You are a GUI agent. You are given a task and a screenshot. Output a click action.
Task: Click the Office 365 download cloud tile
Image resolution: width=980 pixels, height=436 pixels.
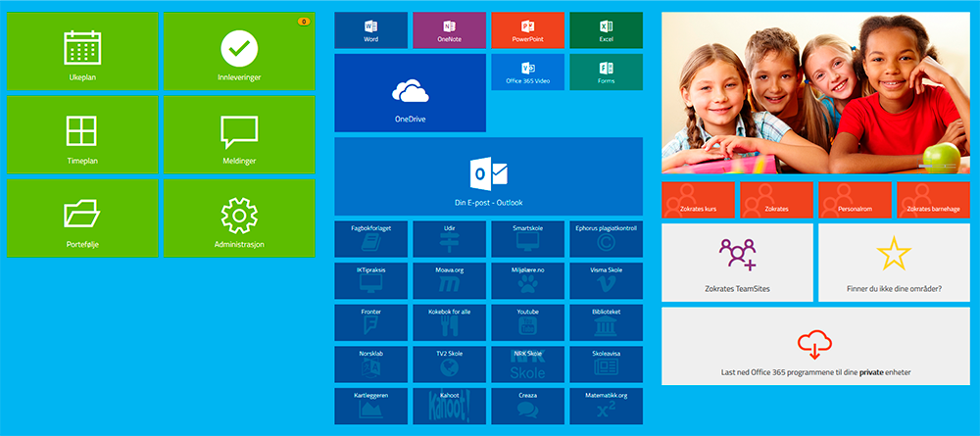pyautogui.click(x=815, y=346)
